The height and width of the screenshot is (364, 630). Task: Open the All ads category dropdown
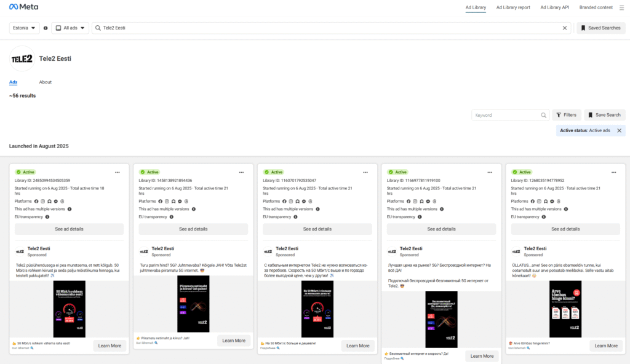(x=70, y=28)
